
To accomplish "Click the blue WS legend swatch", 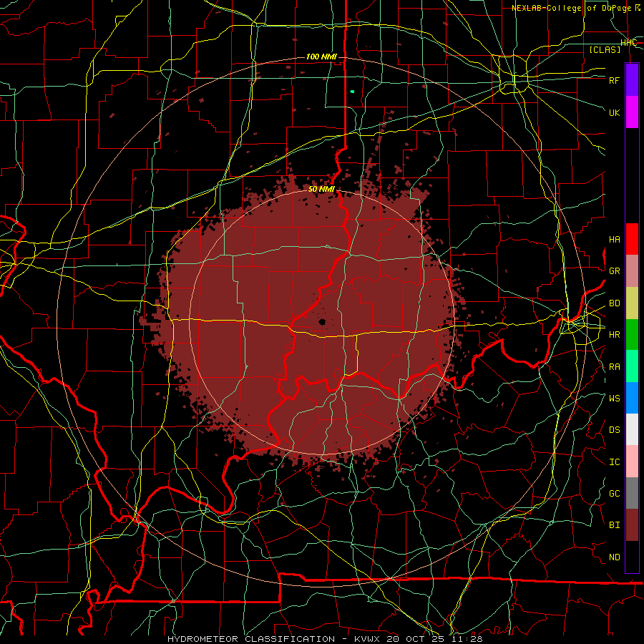I will point(632,398).
